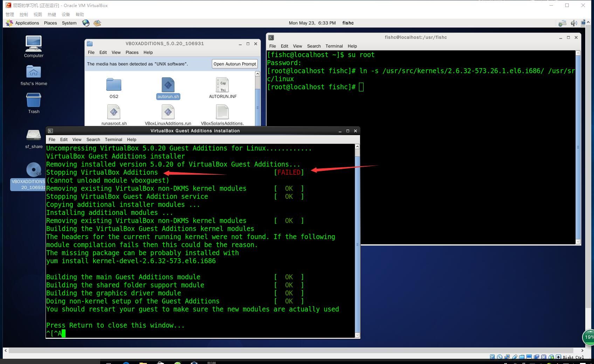Open VirtualBox 管理 menu
Screen dimensions: 594x364
coord(10,14)
